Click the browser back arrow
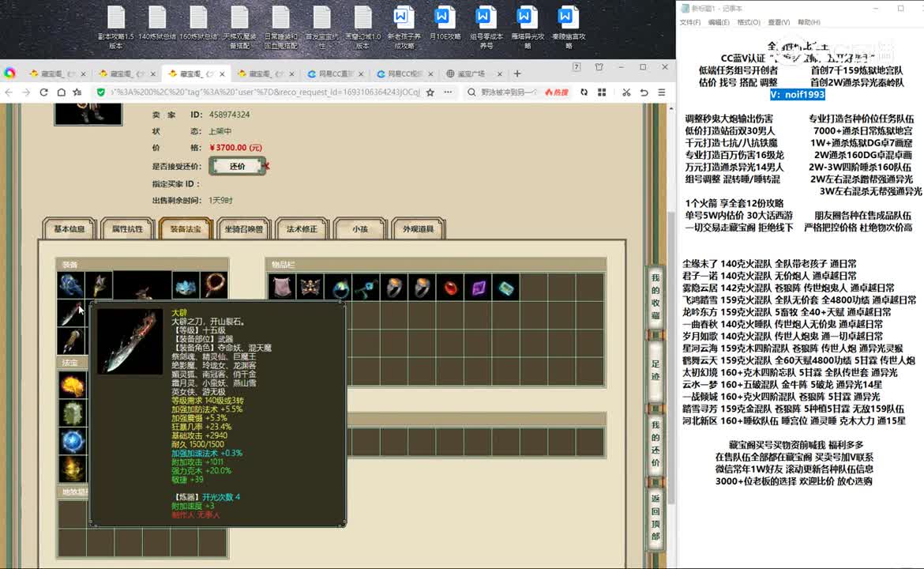This screenshot has width=924, height=569. coord(9,92)
